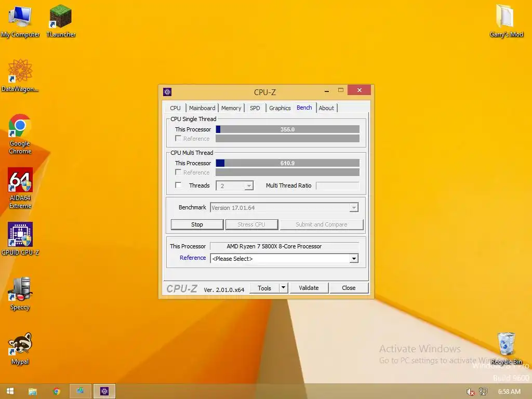Select CPU-Z taskbar button
This screenshot has height=399, width=532.
click(104, 391)
